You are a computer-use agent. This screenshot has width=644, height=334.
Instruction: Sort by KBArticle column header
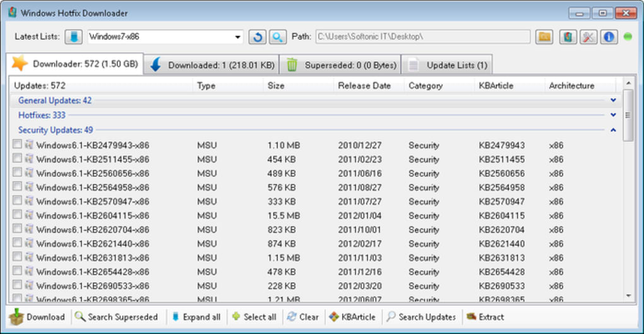coord(510,85)
